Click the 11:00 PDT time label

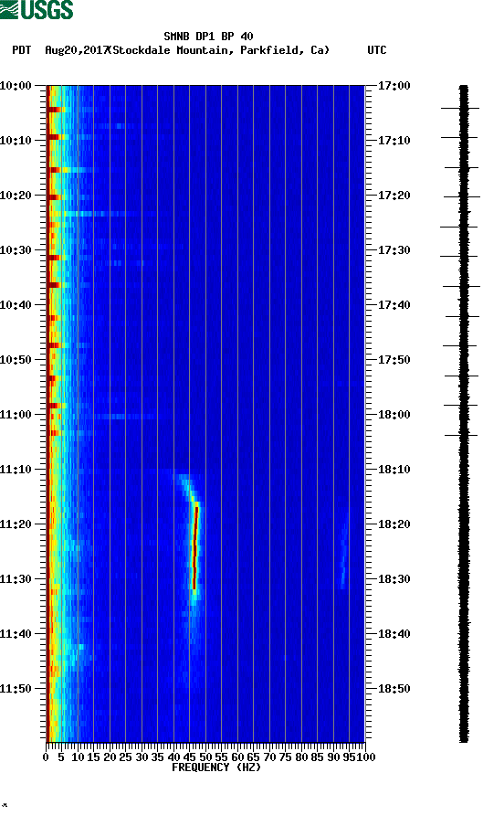click(16, 415)
